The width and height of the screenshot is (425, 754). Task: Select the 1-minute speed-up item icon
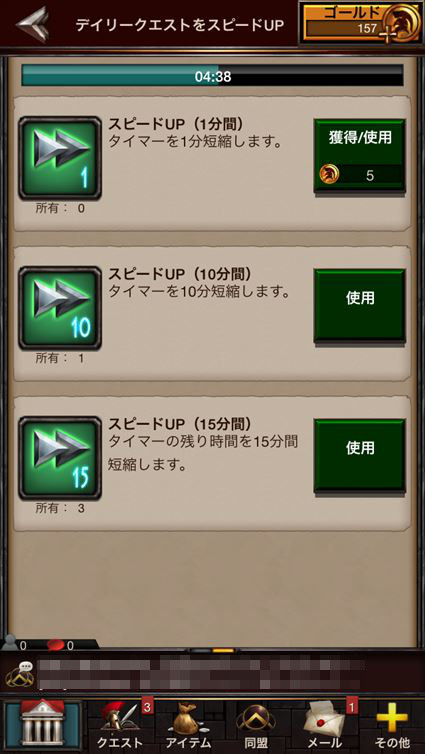pos(60,158)
